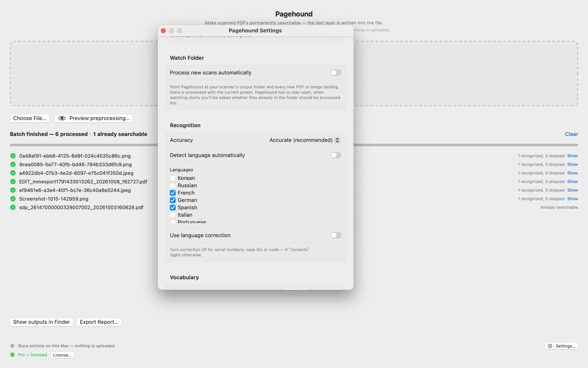The image size is (588, 368).
Task: Click green check icon beside Screenshot-1015-142959.png
Action: click(13, 199)
